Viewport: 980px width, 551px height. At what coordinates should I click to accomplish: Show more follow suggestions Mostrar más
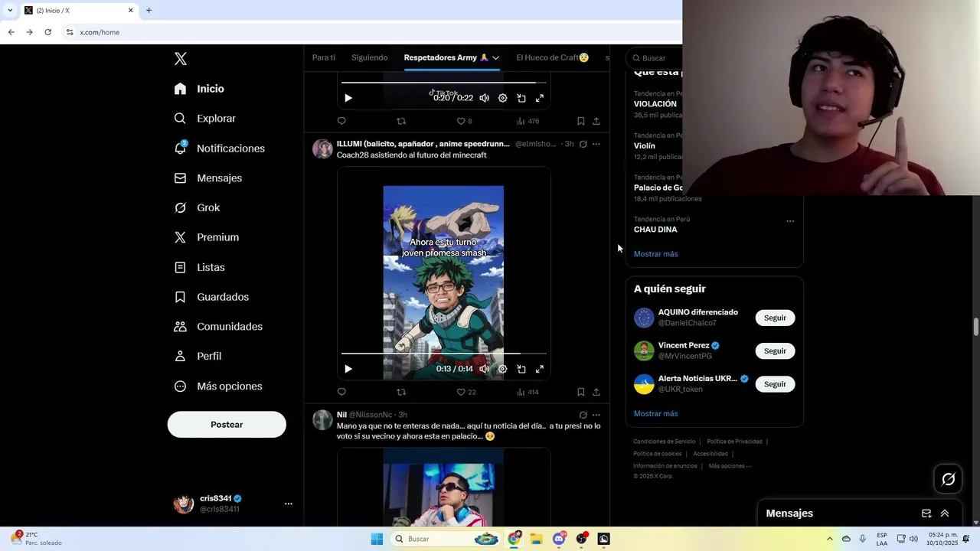click(655, 413)
